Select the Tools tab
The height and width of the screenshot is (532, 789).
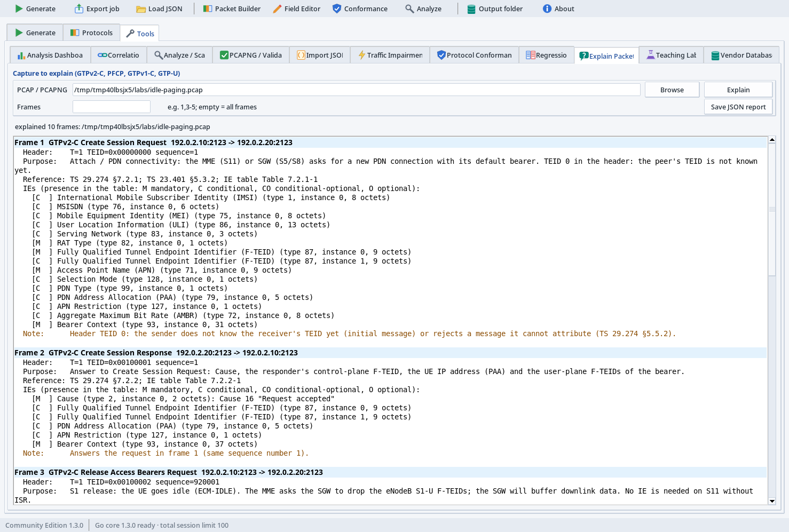coord(140,34)
